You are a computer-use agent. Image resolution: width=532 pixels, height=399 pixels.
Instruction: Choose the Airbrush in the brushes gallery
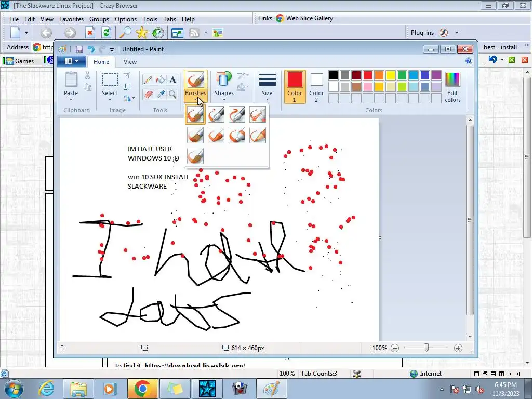pyautogui.click(x=258, y=115)
